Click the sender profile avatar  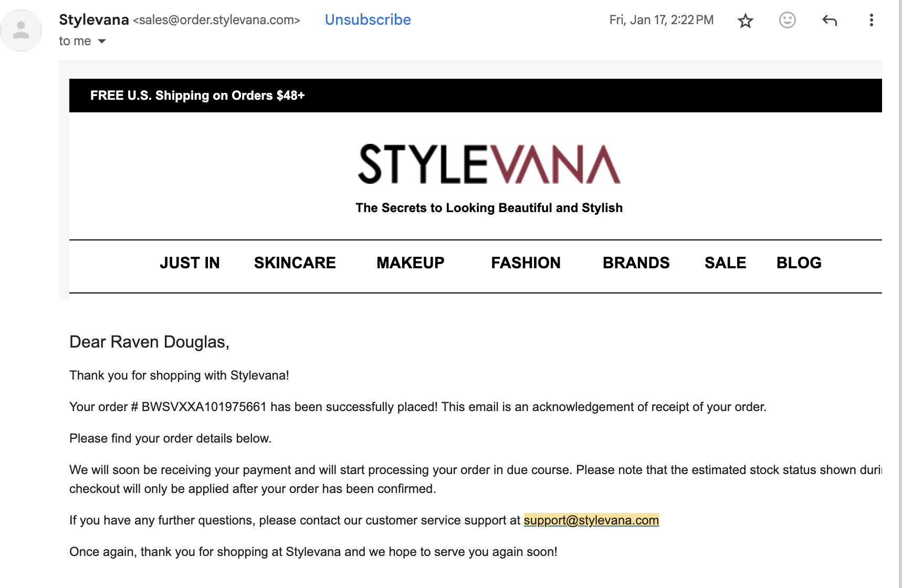pyautogui.click(x=21, y=30)
